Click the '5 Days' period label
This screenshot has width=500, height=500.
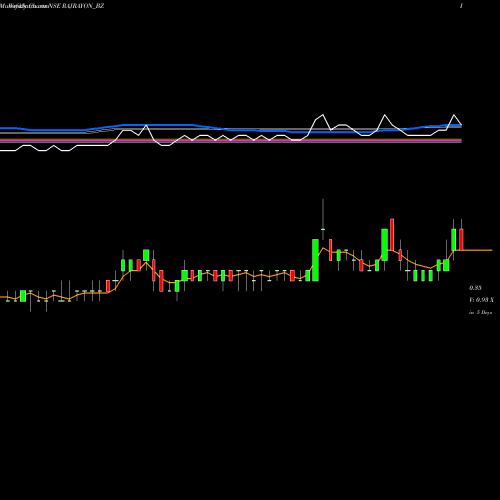pyautogui.click(x=481, y=312)
